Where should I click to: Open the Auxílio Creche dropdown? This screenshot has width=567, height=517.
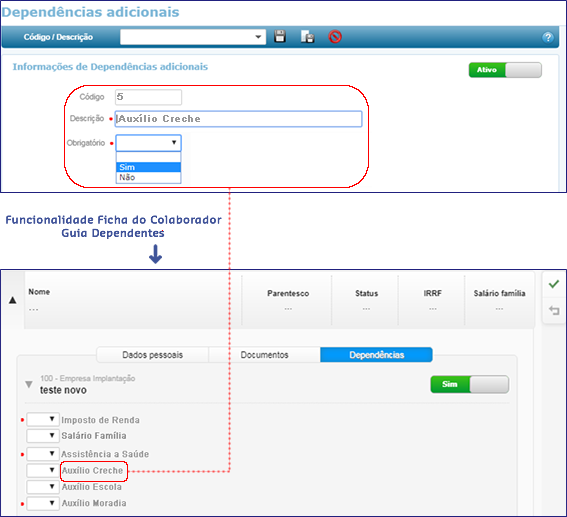point(43,470)
